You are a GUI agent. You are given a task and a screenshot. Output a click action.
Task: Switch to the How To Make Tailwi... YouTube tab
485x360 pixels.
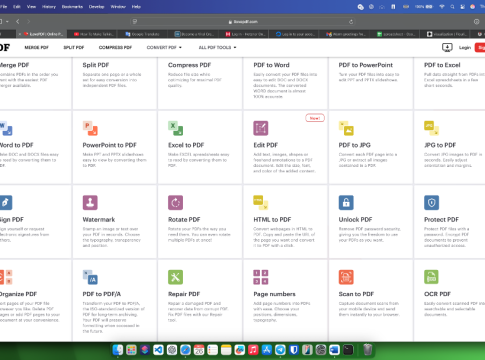(94, 34)
